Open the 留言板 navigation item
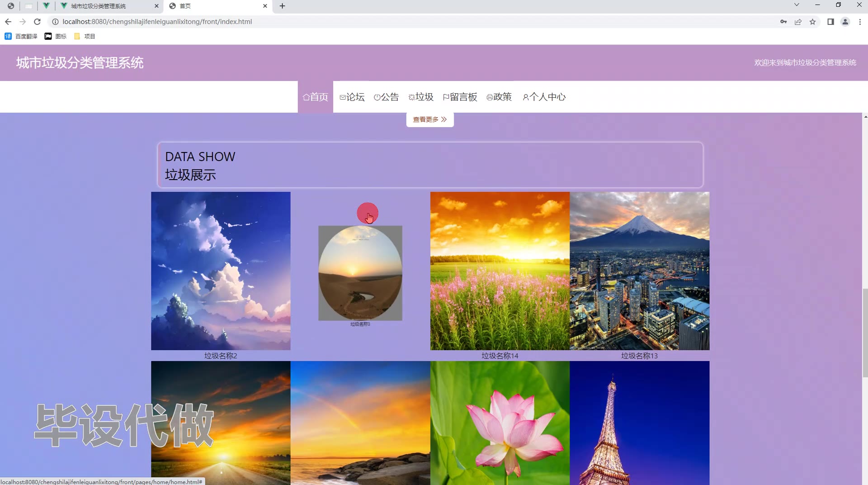 pos(460,97)
